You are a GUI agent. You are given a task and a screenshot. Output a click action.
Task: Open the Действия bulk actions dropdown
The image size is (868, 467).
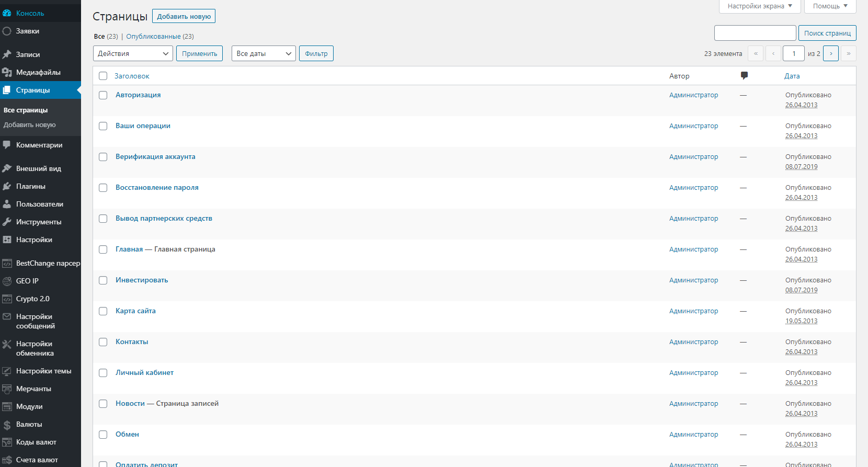(133, 53)
